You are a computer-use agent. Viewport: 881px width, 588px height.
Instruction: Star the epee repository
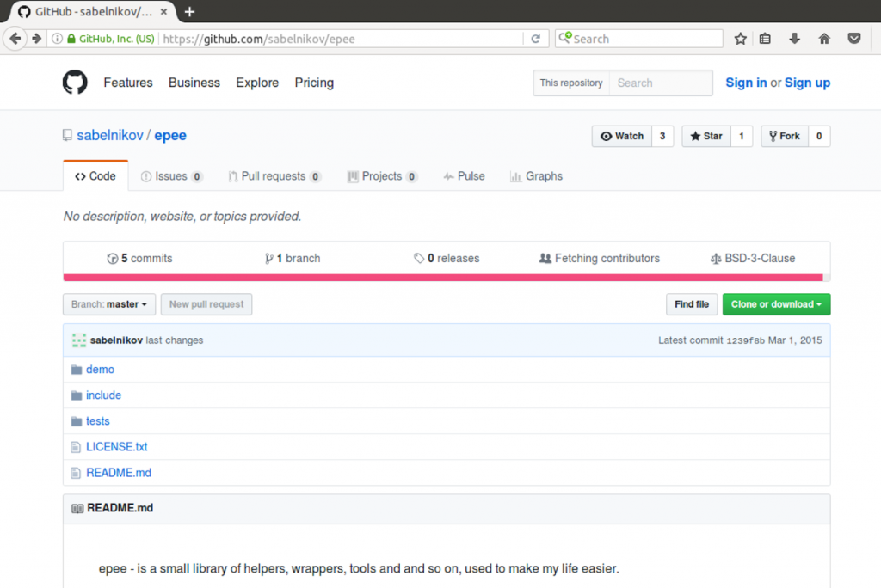(x=706, y=136)
